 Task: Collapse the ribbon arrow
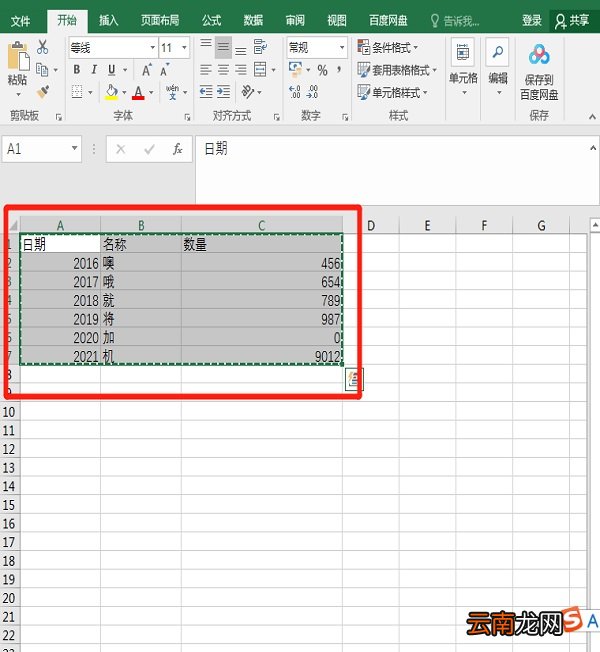tap(592, 117)
